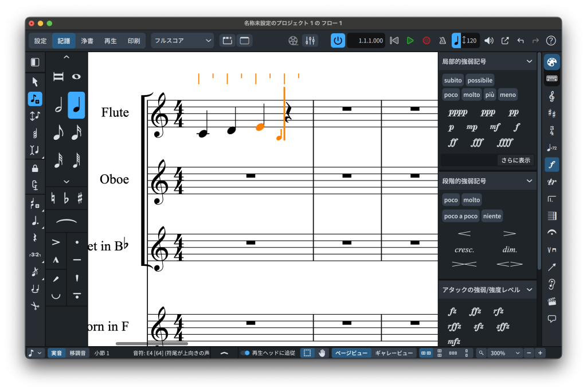The image size is (587, 392).
Task: Toggle the metronome click
Action: (x=442, y=41)
